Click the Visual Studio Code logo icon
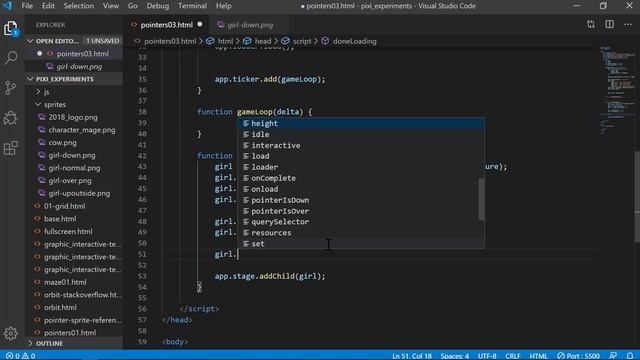This screenshot has width=640, height=360. tap(7, 6)
